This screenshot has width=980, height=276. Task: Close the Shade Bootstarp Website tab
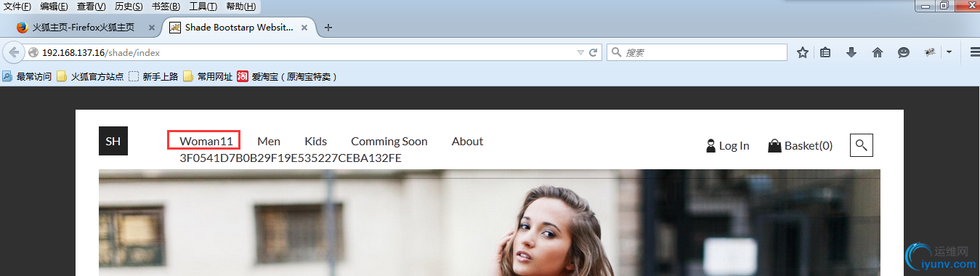(304, 28)
